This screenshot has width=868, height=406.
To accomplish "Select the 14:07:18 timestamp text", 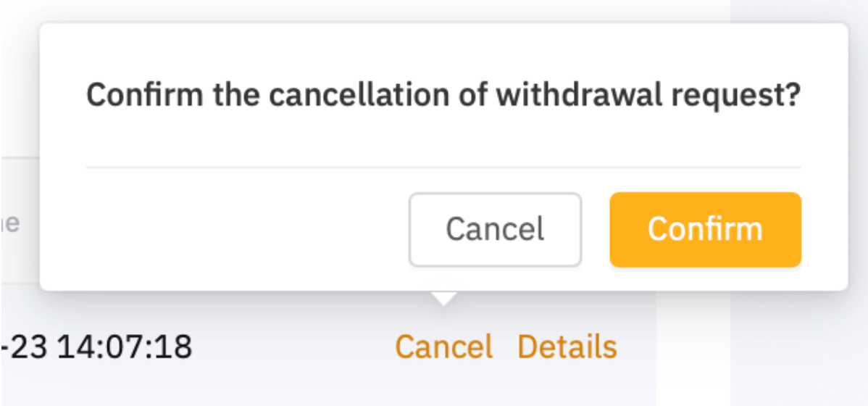I will (x=125, y=347).
